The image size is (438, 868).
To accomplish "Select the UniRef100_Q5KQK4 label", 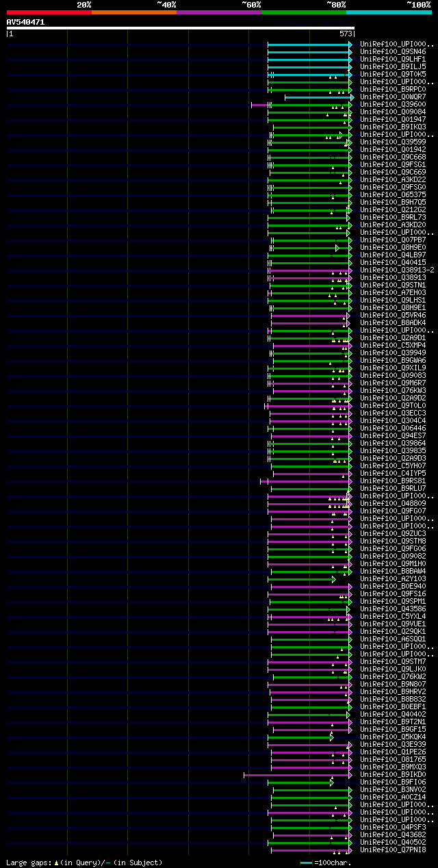I will click(x=393, y=737).
